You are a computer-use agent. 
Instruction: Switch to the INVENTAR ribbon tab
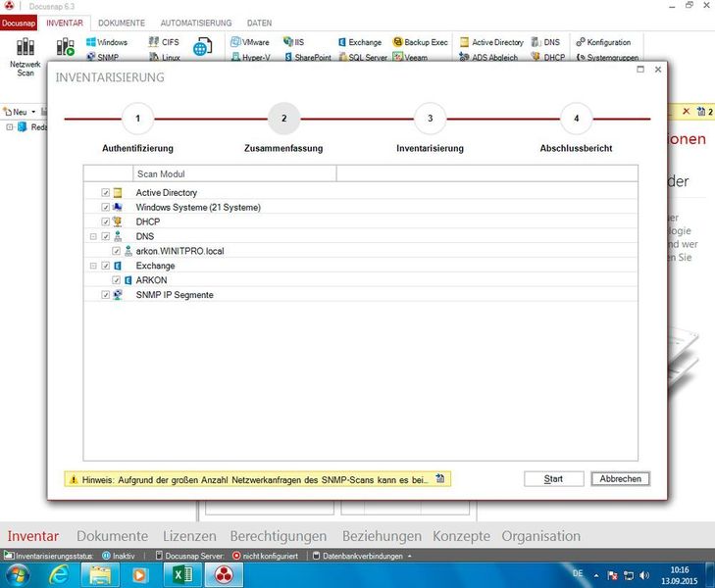pyautogui.click(x=65, y=23)
